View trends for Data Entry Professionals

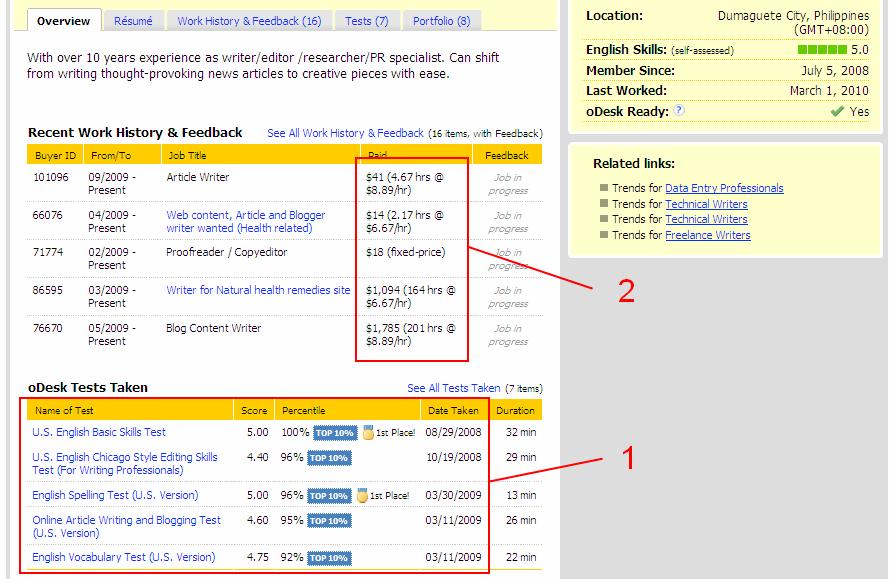coord(724,188)
